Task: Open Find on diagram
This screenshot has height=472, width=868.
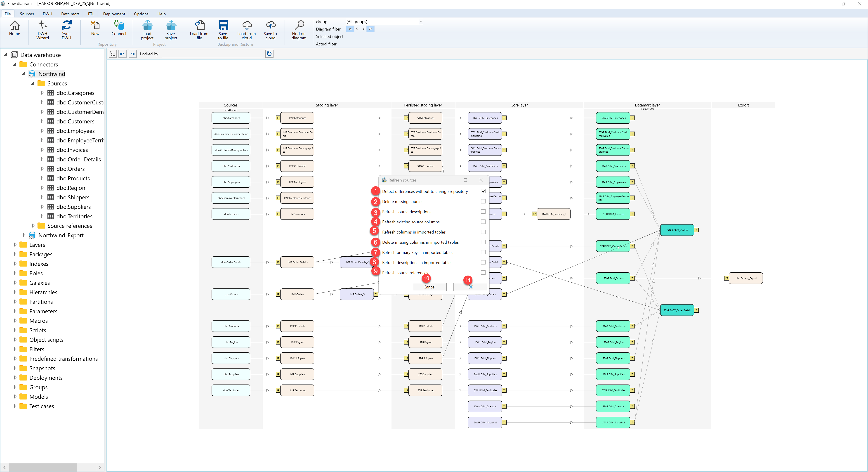Action: tap(299, 30)
